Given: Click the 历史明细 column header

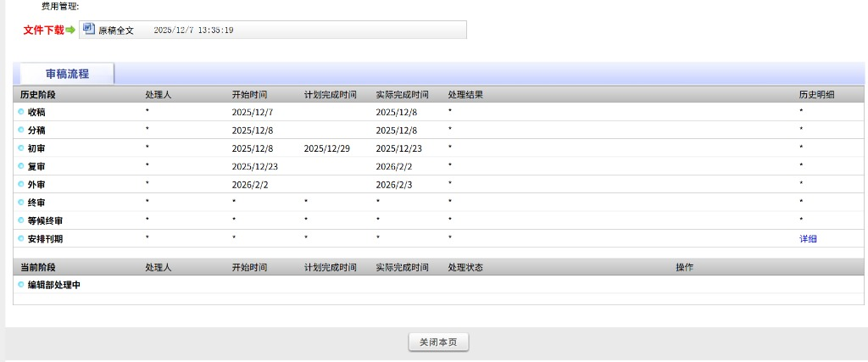Looking at the screenshot, I should 816,94.
